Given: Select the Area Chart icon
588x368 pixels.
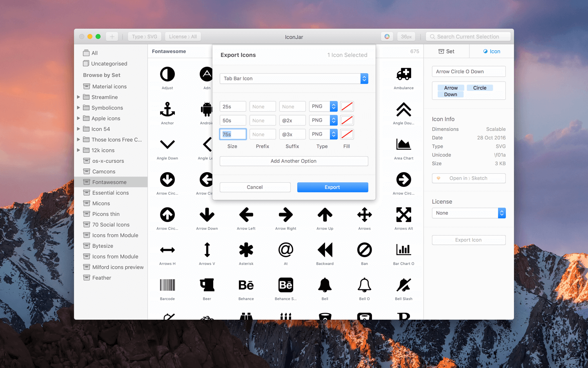Looking at the screenshot, I should tap(403, 145).
